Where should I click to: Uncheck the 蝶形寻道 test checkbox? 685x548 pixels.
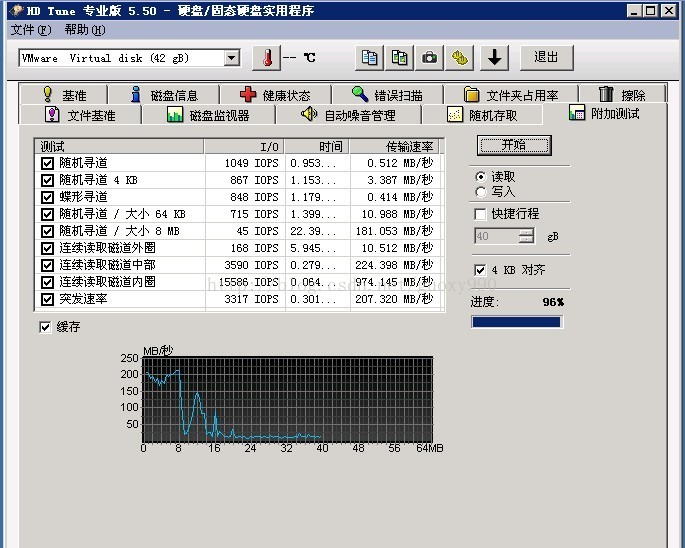47,198
